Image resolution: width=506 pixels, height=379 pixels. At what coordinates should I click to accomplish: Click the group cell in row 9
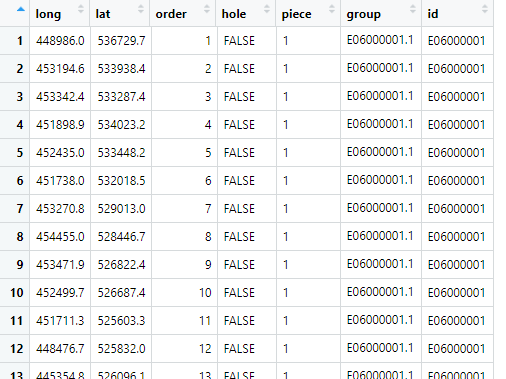(380, 264)
